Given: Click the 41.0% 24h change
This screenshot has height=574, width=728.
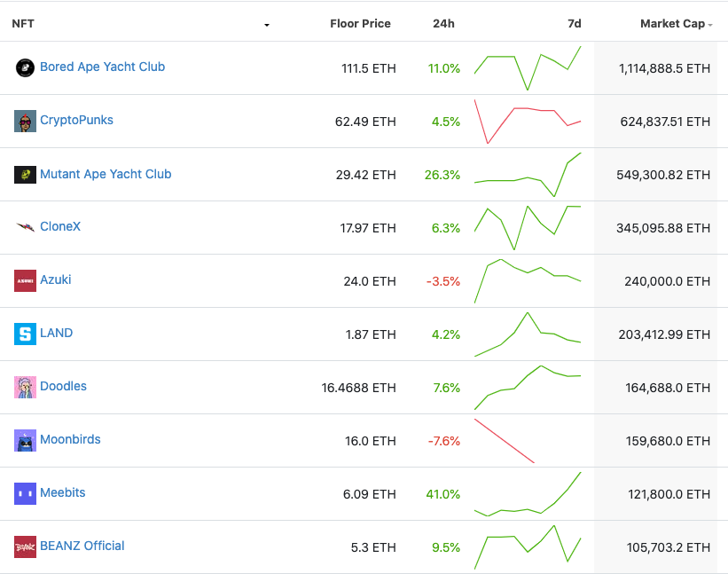Looking at the screenshot, I should click(443, 494).
